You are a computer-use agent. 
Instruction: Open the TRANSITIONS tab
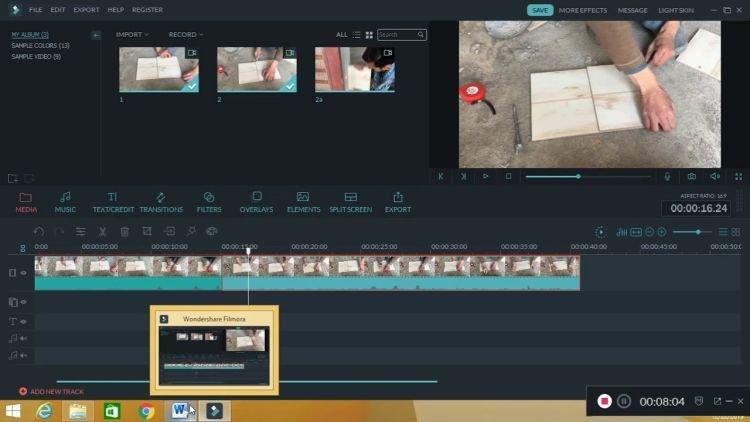(161, 202)
